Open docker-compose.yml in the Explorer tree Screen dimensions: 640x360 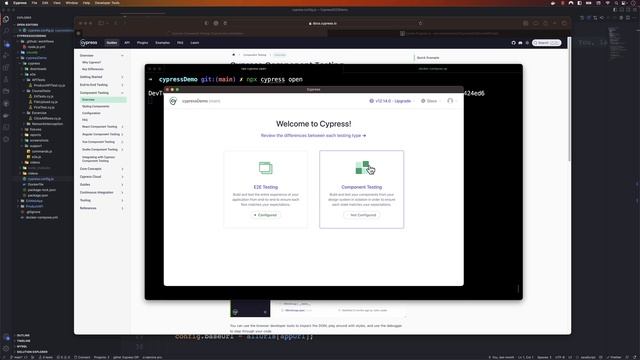pos(42,218)
